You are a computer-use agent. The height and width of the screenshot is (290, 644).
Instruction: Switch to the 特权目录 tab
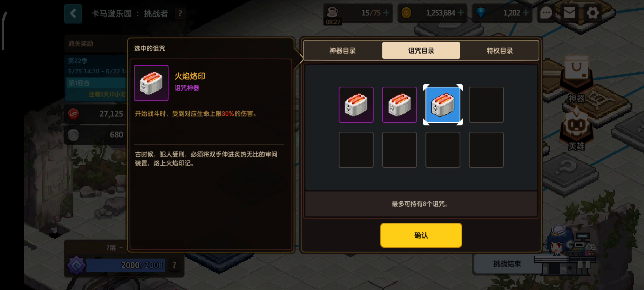point(500,51)
